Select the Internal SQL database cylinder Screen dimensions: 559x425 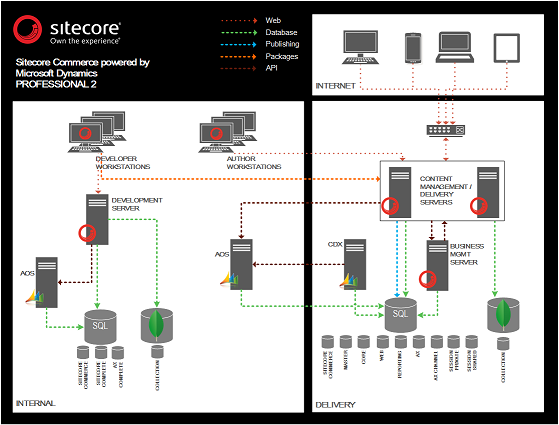pyautogui.click(x=100, y=327)
